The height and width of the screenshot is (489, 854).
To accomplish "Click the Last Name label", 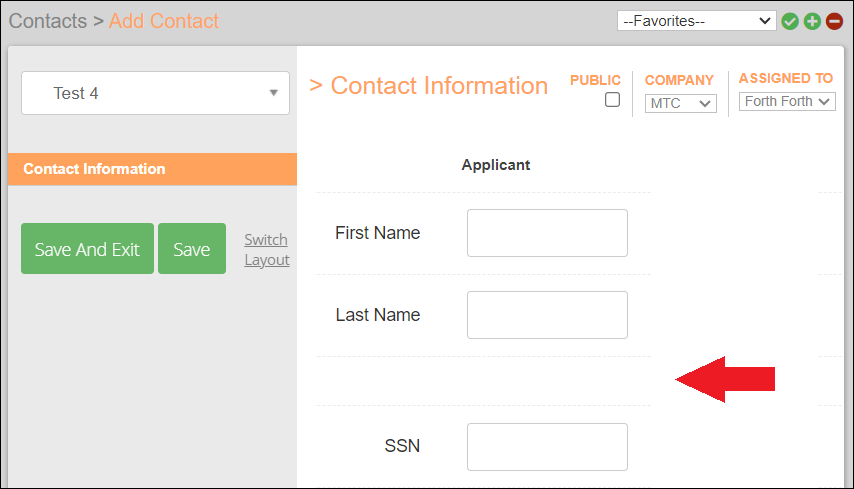I will (x=377, y=315).
